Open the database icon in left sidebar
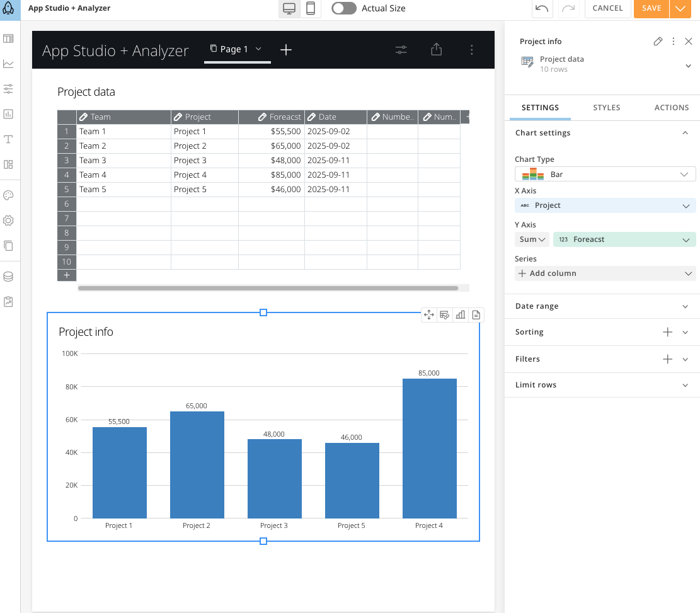The image size is (700, 613). 8,277
